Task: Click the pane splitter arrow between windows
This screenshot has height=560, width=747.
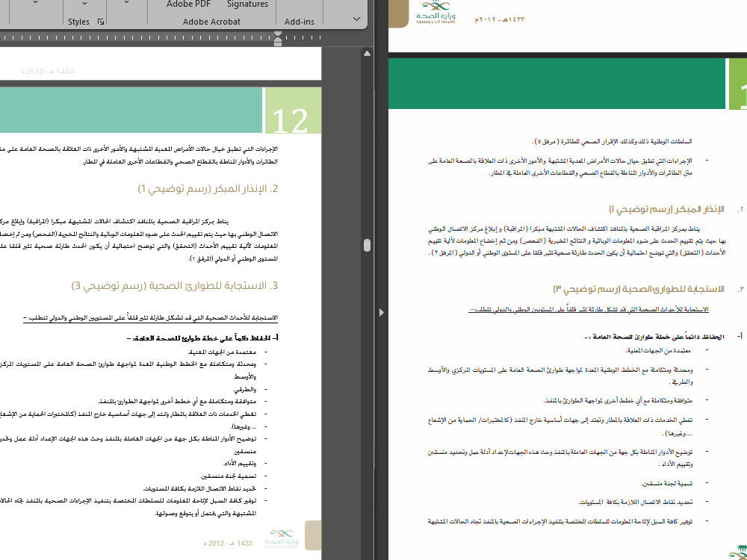Action: [x=381, y=312]
